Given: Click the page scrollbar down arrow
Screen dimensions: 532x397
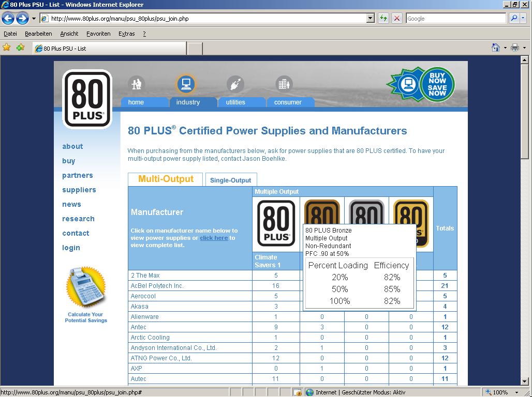Looking at the screenshot, I should point(525,381).
